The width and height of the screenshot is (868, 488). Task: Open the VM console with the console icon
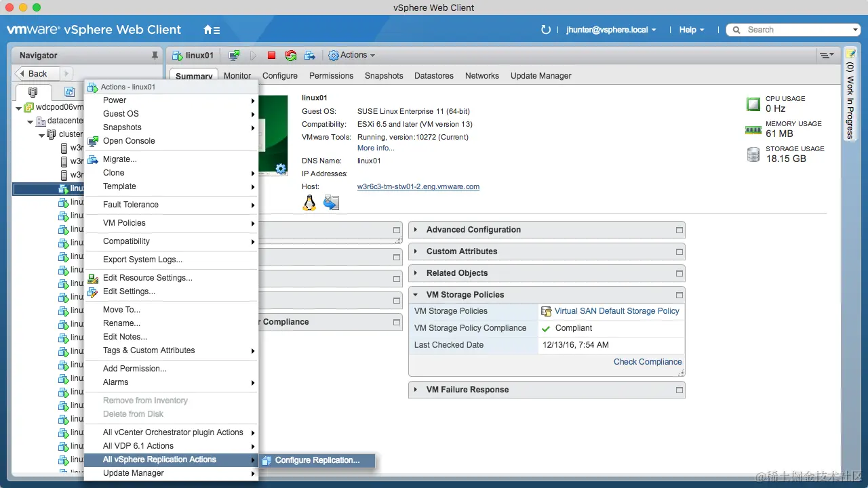pyautogui.click(x=233, y=55)
